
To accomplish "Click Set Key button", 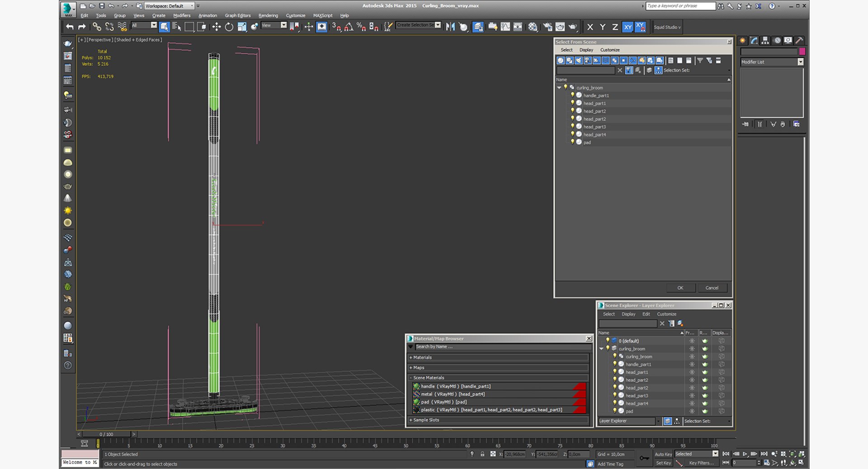I will point(663,463).
